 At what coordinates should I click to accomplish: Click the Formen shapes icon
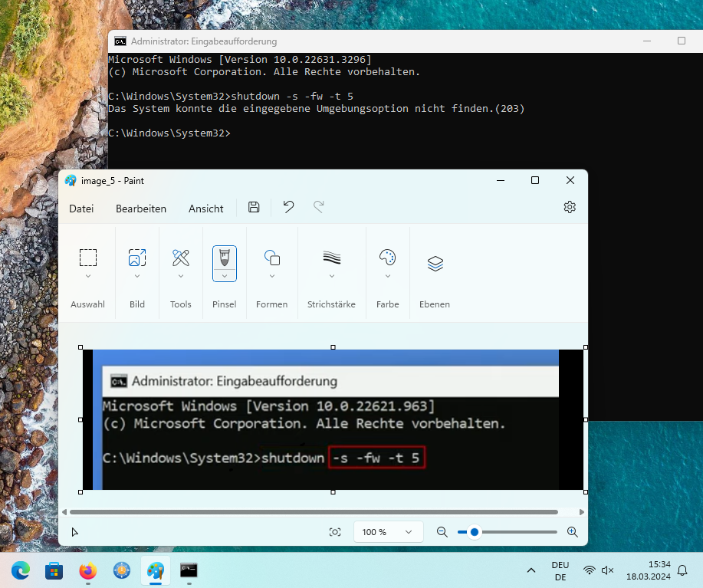tap(272, 258)
